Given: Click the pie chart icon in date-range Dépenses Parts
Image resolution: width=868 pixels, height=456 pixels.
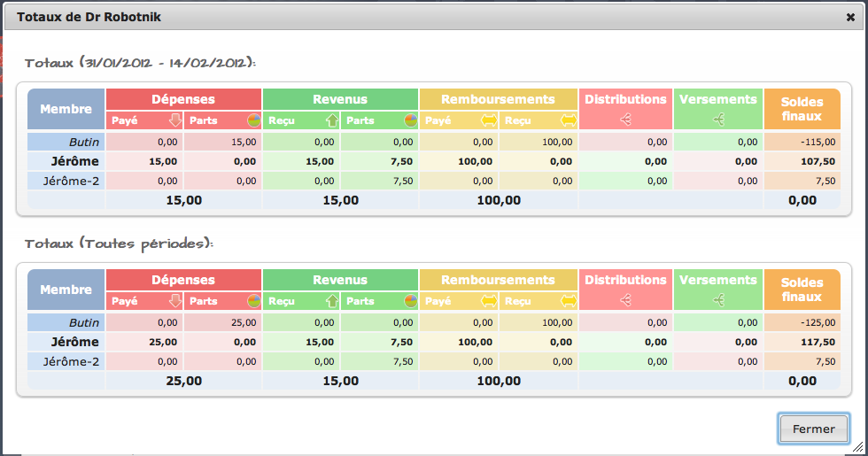Looking at the screenshot, I should click(253, 120).
